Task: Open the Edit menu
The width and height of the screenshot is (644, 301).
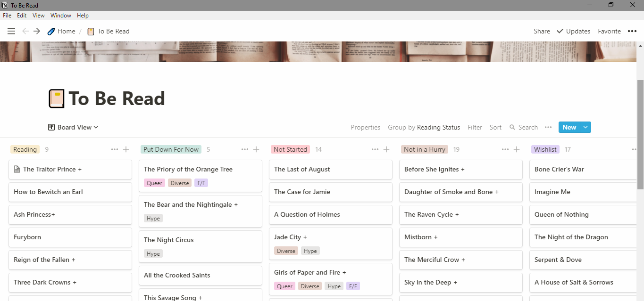Action: [22, 16]
